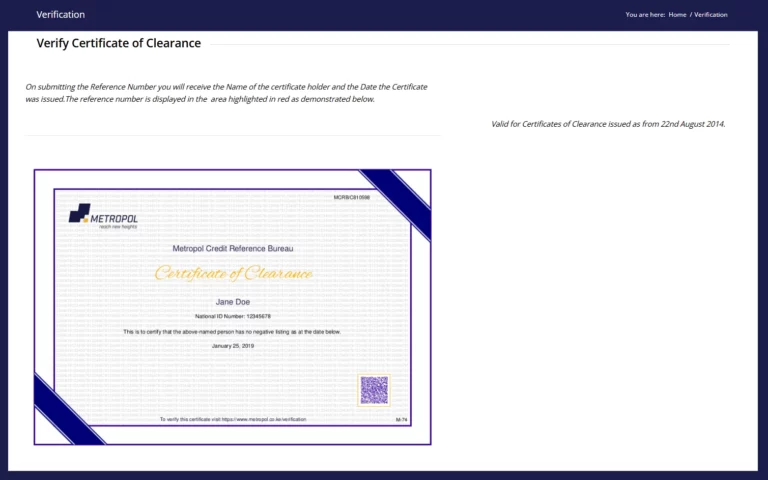Click the blue ribbon in certificate's bottom-left corner
Viewport: 768px width, 480px height.
66,411
